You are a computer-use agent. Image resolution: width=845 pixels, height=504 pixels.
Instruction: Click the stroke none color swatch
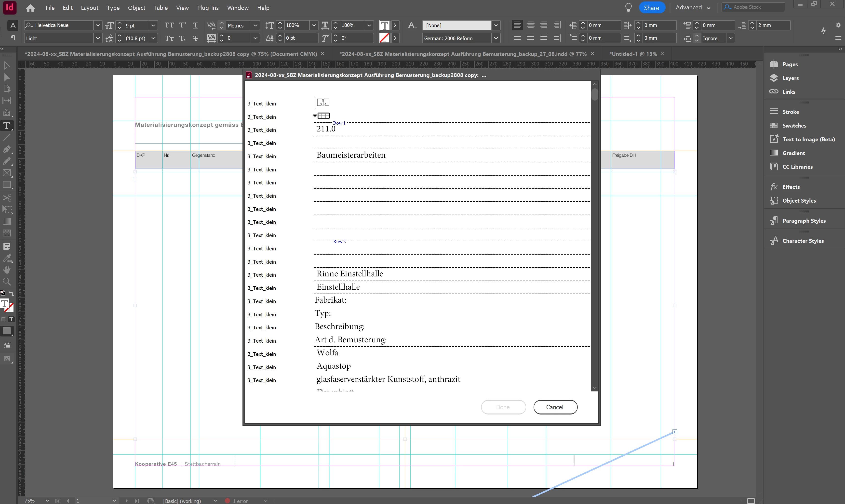click(x=384, y=38)
